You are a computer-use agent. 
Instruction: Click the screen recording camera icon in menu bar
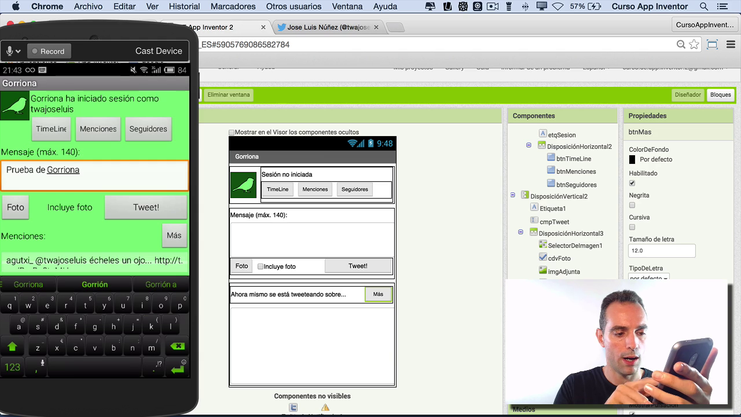[x=493, y=6]
